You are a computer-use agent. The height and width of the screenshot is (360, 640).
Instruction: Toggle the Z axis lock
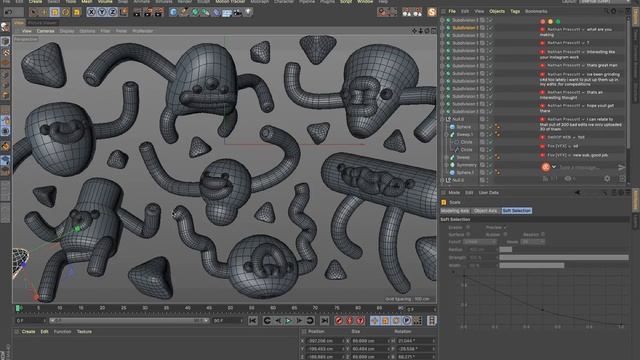[x=112, y=12]
